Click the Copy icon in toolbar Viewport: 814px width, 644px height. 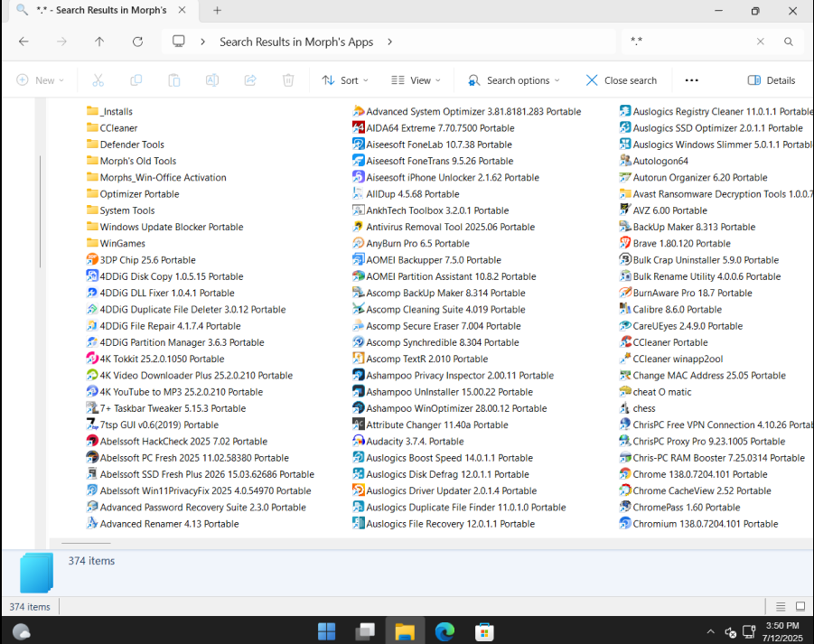(x=136, y=80)
